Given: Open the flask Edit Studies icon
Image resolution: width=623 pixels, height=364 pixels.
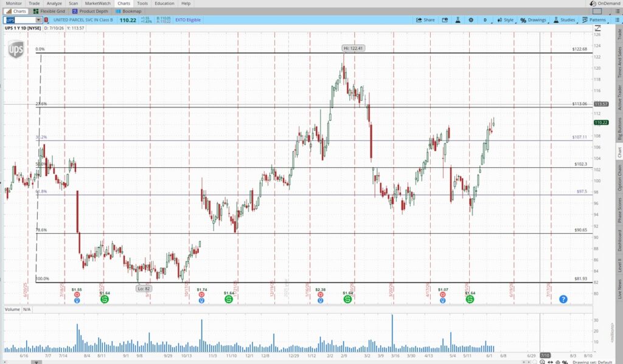Looking at the screenshot, I should point(458,20).
